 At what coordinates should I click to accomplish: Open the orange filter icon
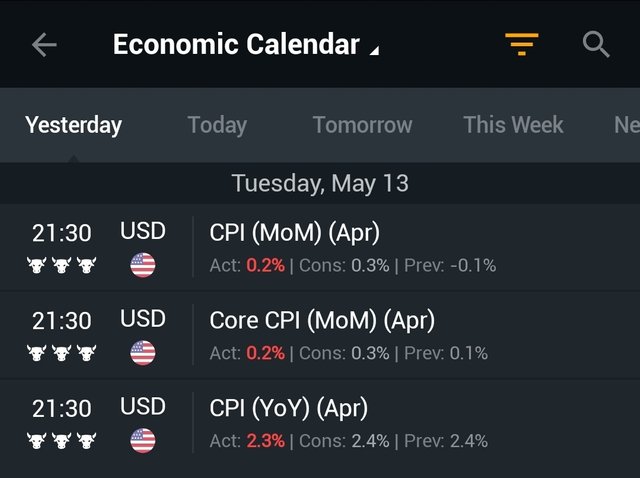tap(522, 44)
